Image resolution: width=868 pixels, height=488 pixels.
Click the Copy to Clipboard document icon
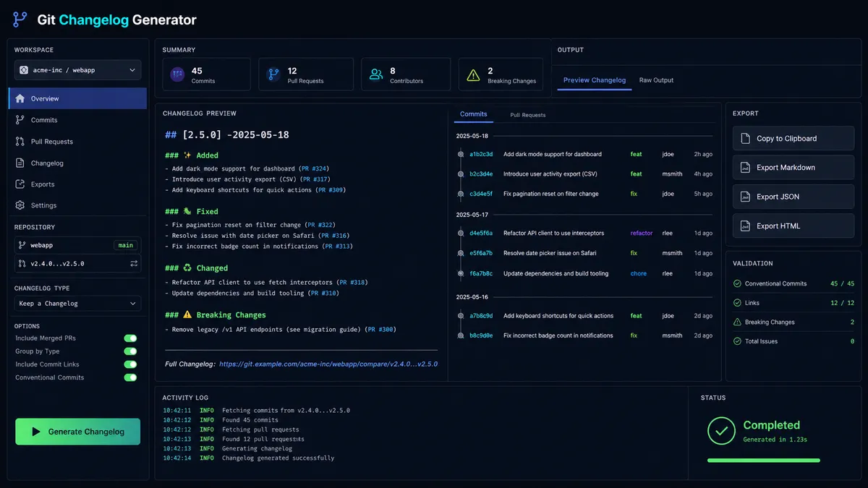click(745, 138)
